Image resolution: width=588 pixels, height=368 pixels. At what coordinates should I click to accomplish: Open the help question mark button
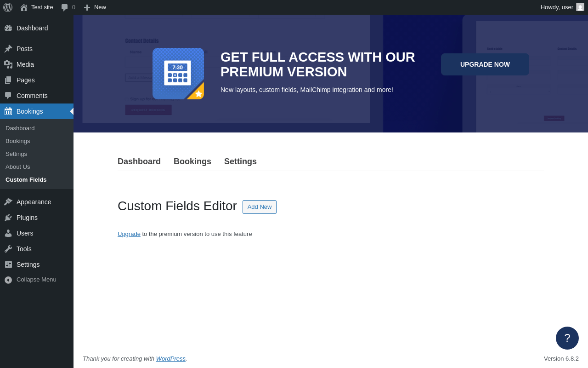(x=567, y=338)
